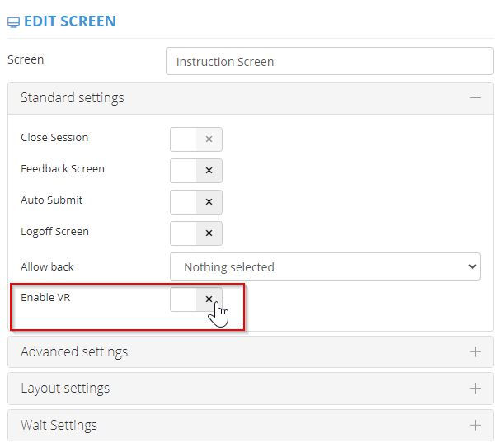
Task: Enable the Auto Submit switch
Action: tap(196, 202)
